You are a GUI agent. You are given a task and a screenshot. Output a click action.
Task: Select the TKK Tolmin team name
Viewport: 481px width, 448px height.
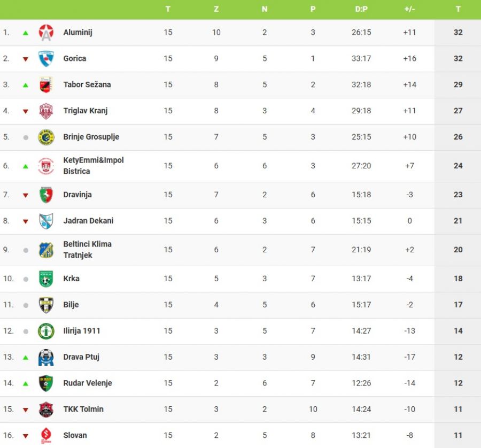pos(83,409)
